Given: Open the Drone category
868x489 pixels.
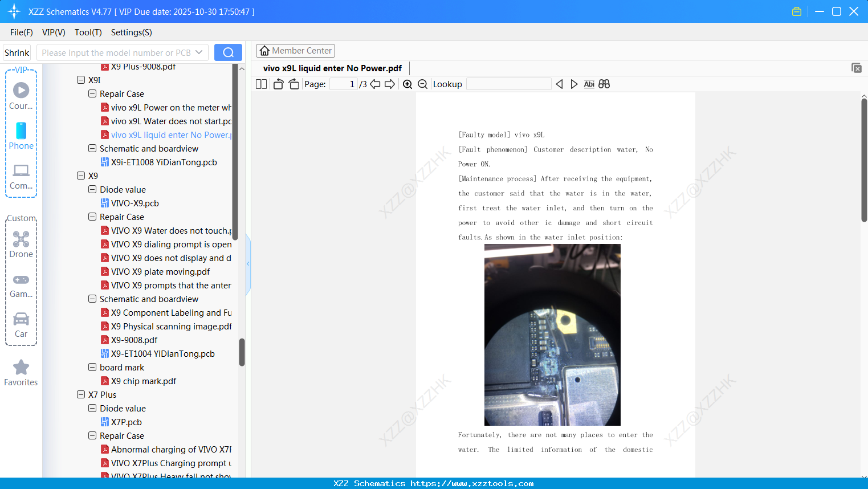Looking at the screenshot, I should [21, 244].
